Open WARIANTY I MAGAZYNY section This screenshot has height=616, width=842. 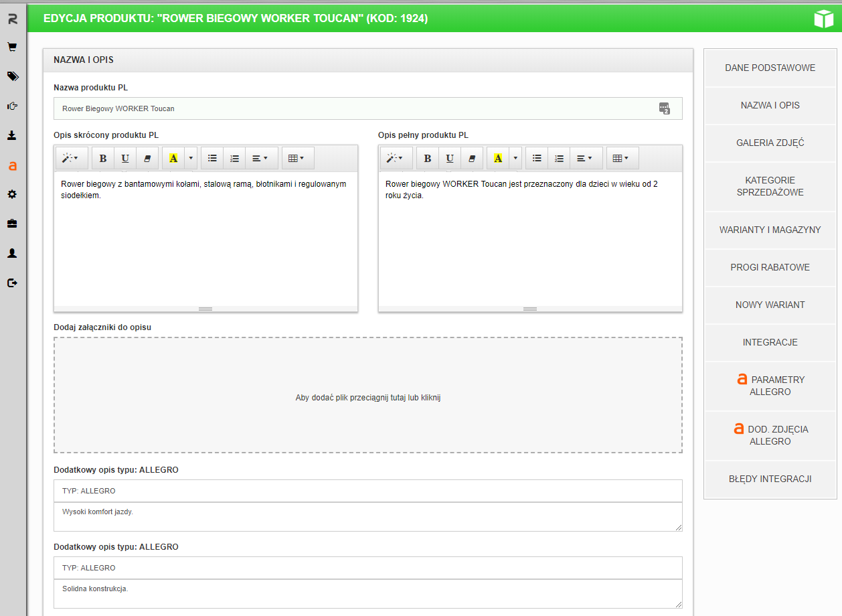pos(770,230)
